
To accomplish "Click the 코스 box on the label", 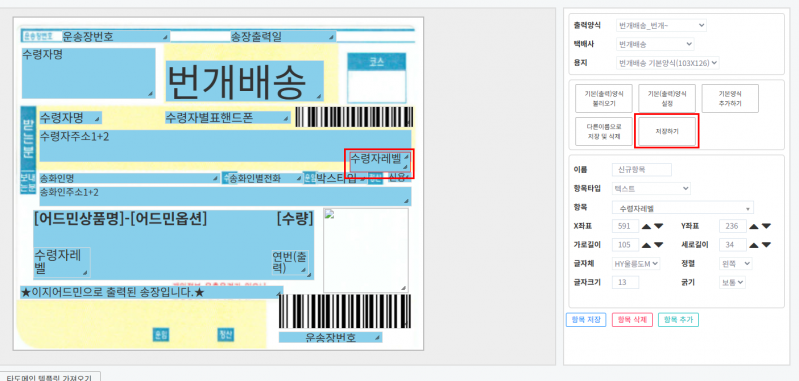I will pyautogui.click(x=377, y=78).
